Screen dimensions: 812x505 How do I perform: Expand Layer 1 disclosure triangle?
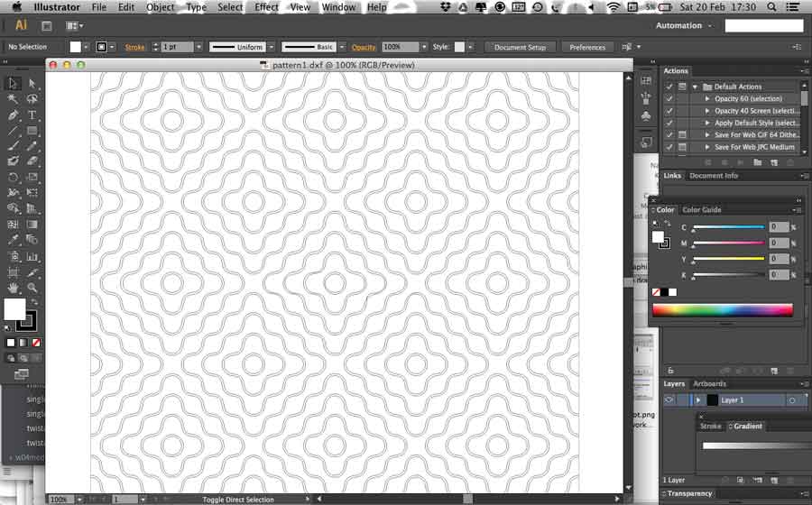[x=698, y=400]
